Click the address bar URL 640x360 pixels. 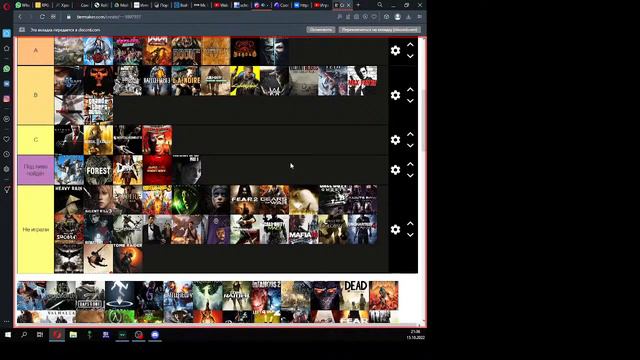[109, 17]
